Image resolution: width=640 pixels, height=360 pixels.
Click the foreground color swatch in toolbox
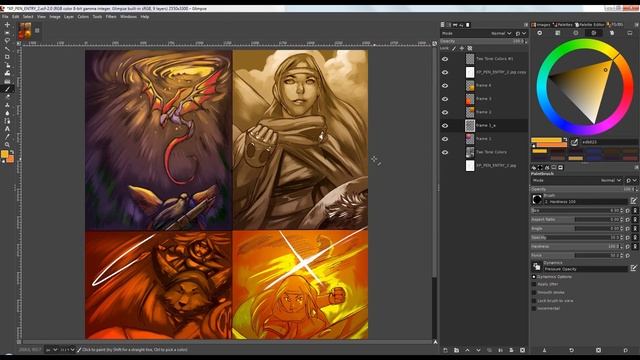(4, 154)
